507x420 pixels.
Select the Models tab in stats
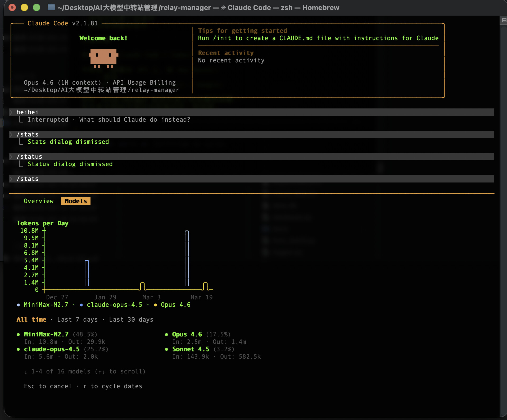(x=76, y=201)
